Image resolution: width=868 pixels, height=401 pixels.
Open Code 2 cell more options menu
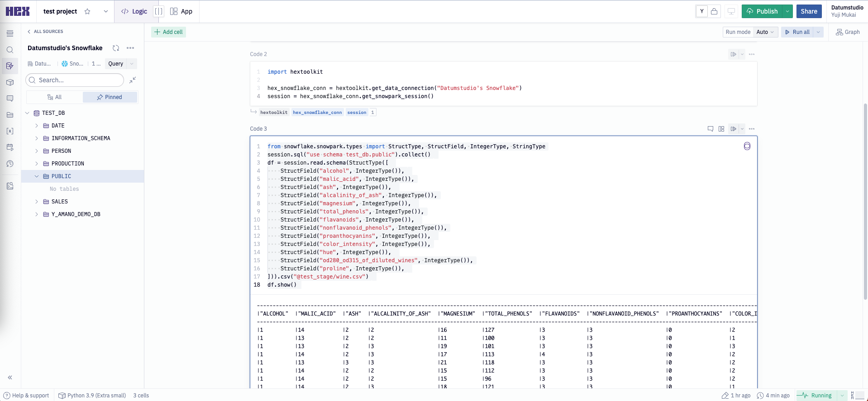(752, 54)
